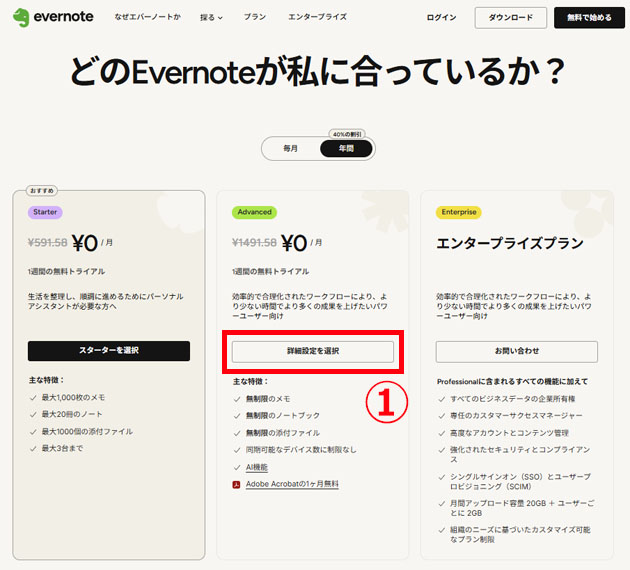Image resolution: width=630 pixels, height=570 pixels.
Task: Click the 詳細設定を選択 button
Action: [312, 351]
